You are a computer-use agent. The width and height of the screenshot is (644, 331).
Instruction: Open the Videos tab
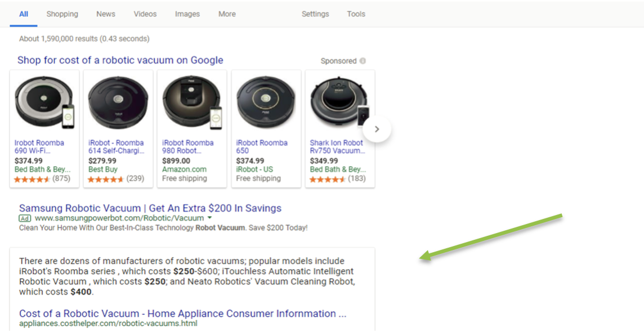(145, 14)
